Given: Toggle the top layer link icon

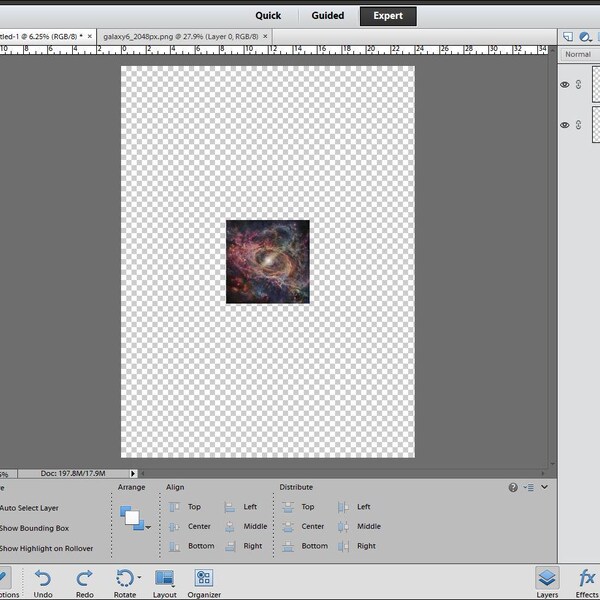Looking at the screenshot, I should (x=578, y=85).
